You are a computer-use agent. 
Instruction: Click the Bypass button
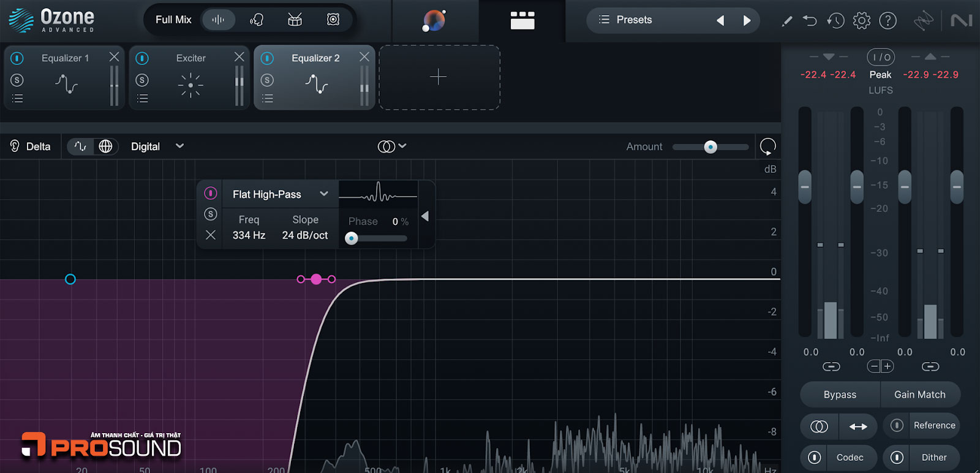840,395
